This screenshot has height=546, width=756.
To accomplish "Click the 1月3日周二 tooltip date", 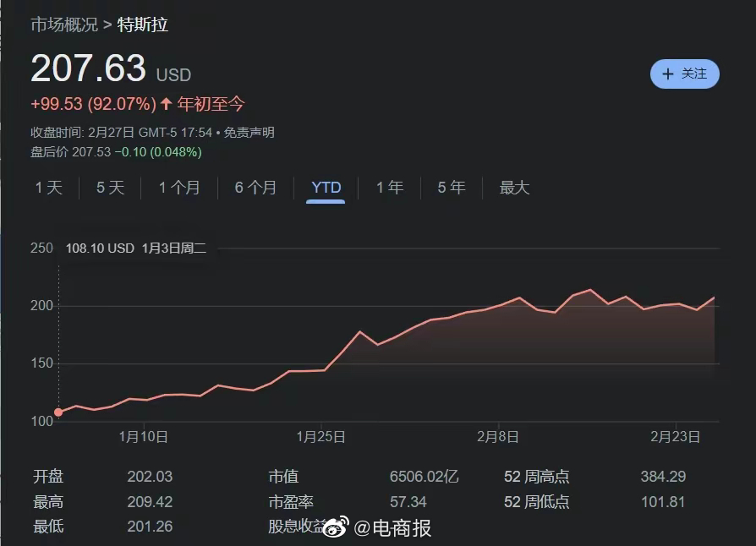I will [x=174, y=248].
